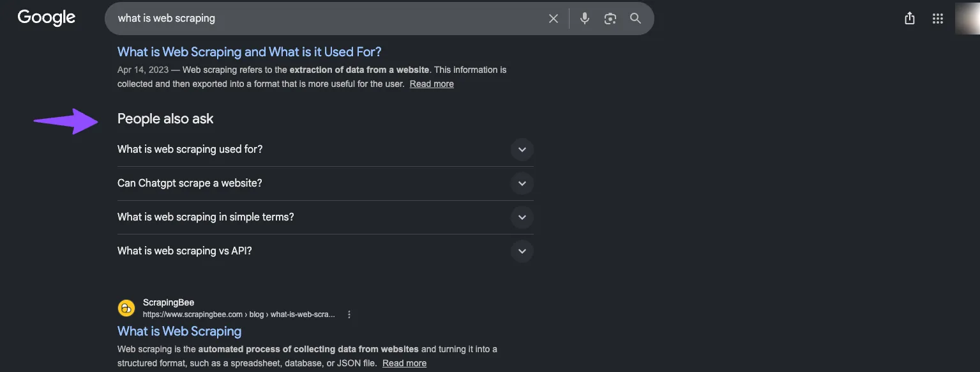
Task: Click the ScrapingBee favicon
Action: click(x=126, y=308)
